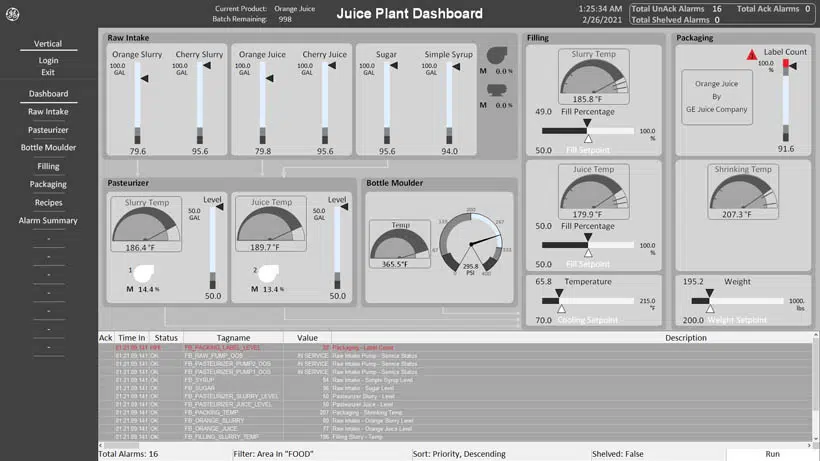This screenshot has height=461, width=820.
Task: Sort alarms by the Value column
Action: click(x=307, y=338)
